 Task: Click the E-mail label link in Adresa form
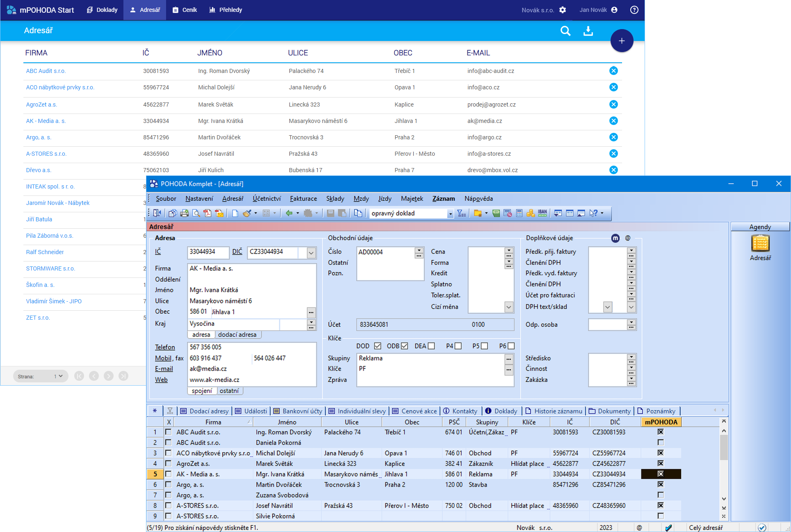pos(164,369)
